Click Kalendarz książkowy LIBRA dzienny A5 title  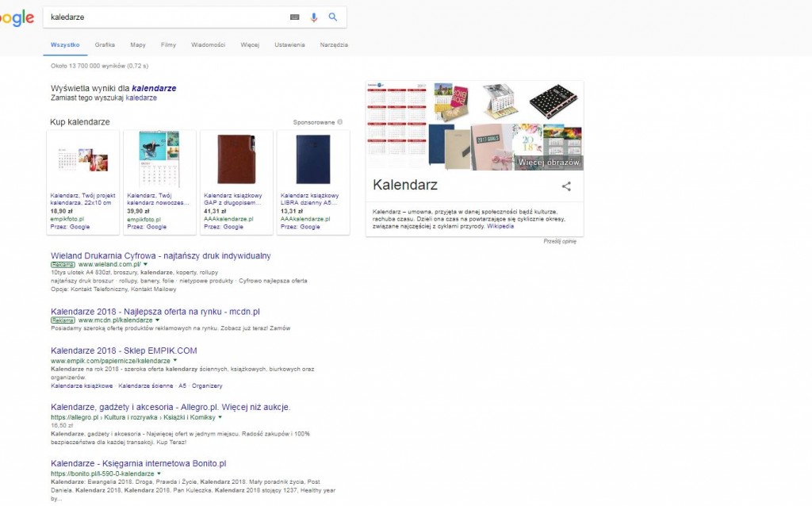(x=310, y=199)
